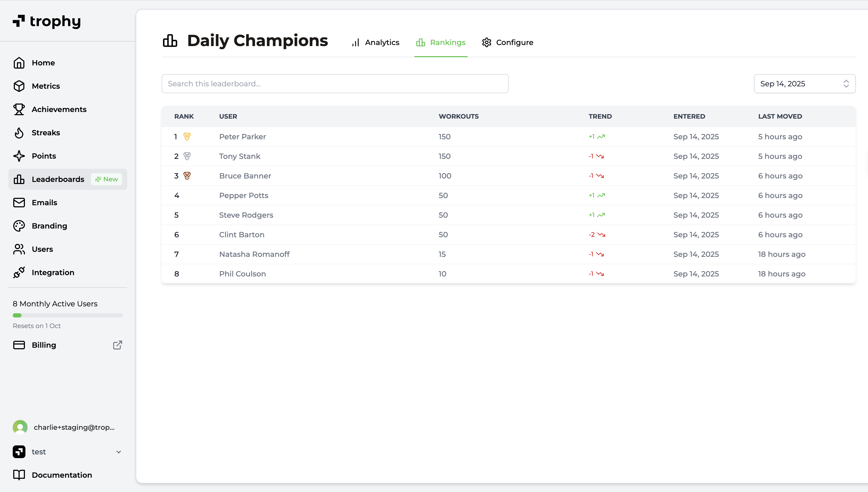868x492 pixels.
Task: Open Points sparkle icon in sidebar
Action: 19,156
